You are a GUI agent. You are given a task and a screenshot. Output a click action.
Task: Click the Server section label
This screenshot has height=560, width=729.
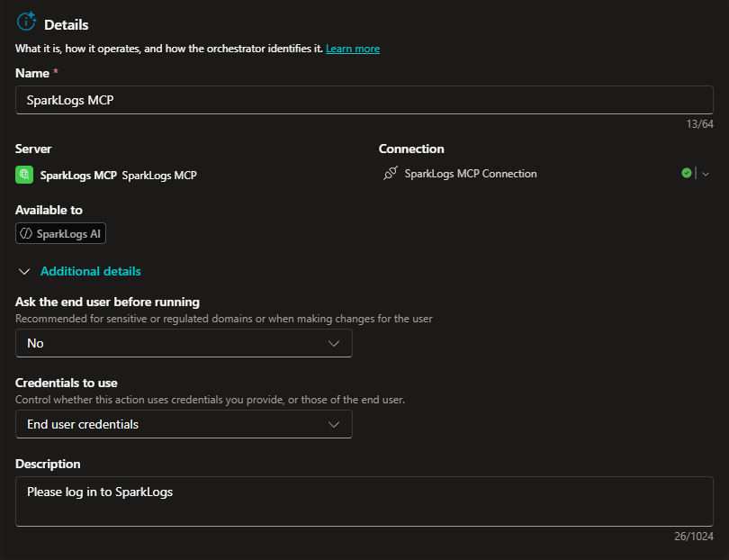(x=33, y=149)
